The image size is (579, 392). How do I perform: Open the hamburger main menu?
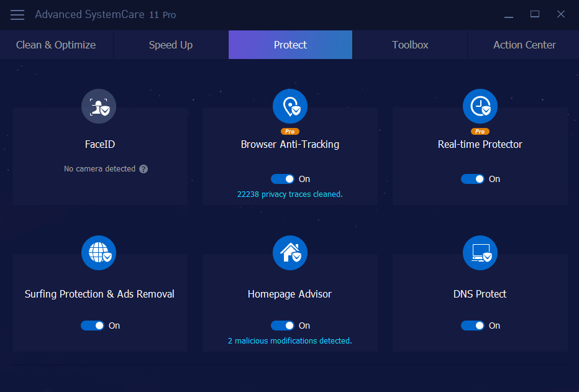[17, 14]
